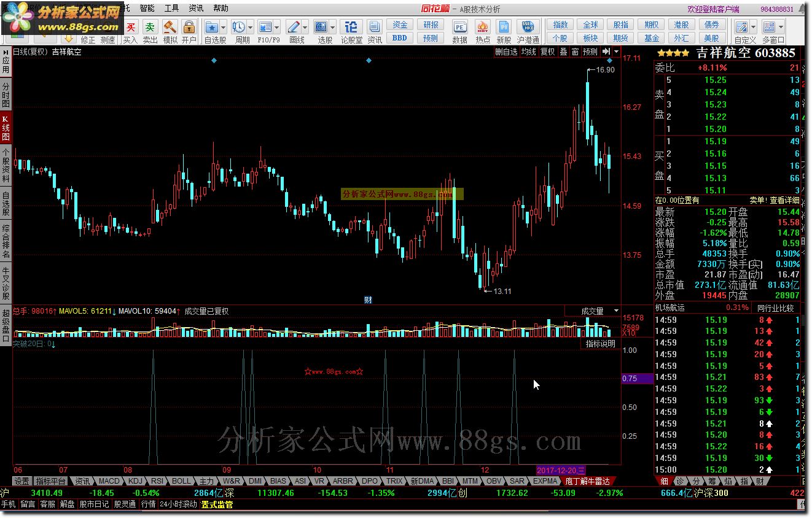Click the 多窗口 multi-window icon

[770, 27]
